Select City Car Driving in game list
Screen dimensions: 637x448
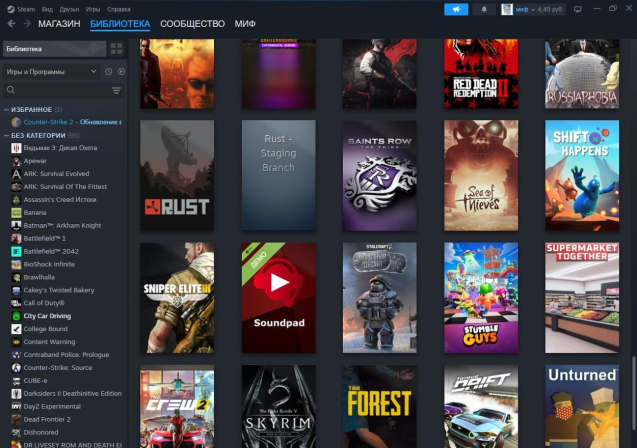[x=47, y=315]
